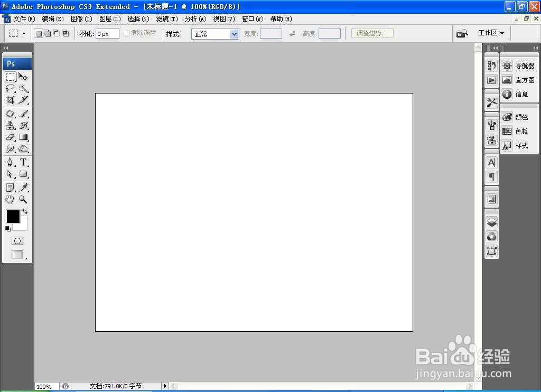Image resolution: width=541 pixels, height=392 pixels.
Task: Select the Spot Healing Brush tool
Action: point(11,114)
